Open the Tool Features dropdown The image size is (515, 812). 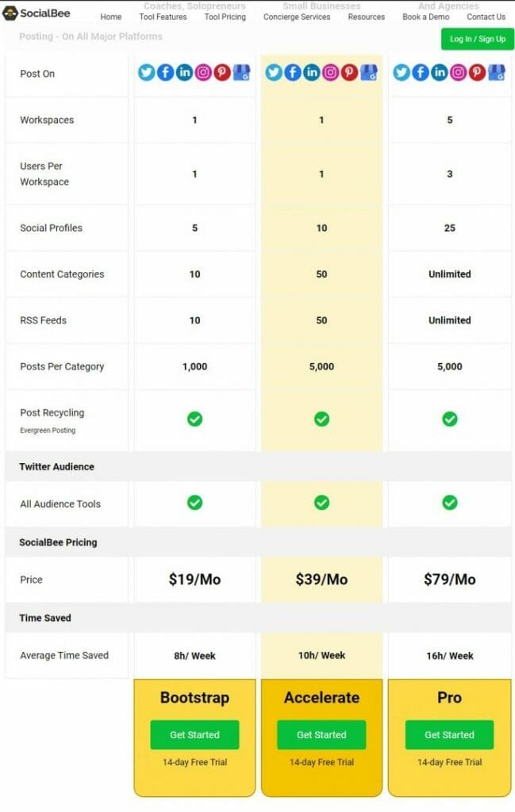(163, 17)
